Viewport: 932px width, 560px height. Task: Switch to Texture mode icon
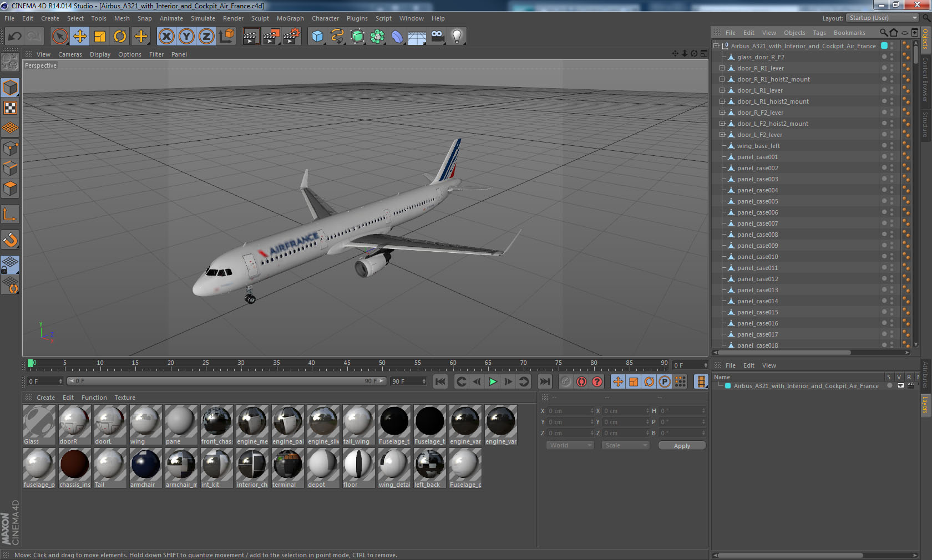point(10,108)
